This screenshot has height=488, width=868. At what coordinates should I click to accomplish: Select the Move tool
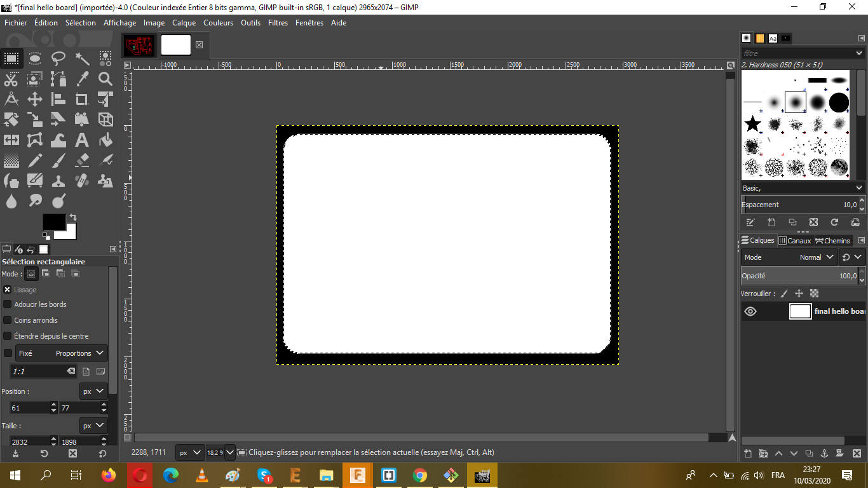click(x=35, y=99)
